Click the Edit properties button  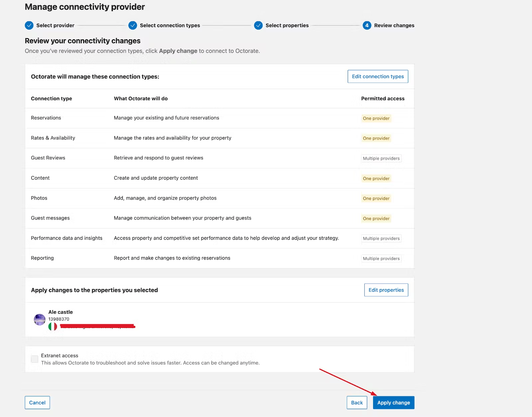(x=386, y=290)
